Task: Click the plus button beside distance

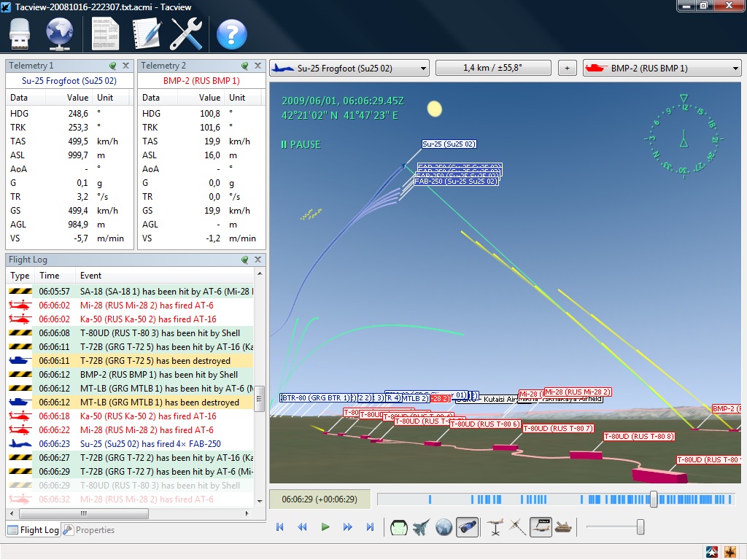Action: pos(567,68)
